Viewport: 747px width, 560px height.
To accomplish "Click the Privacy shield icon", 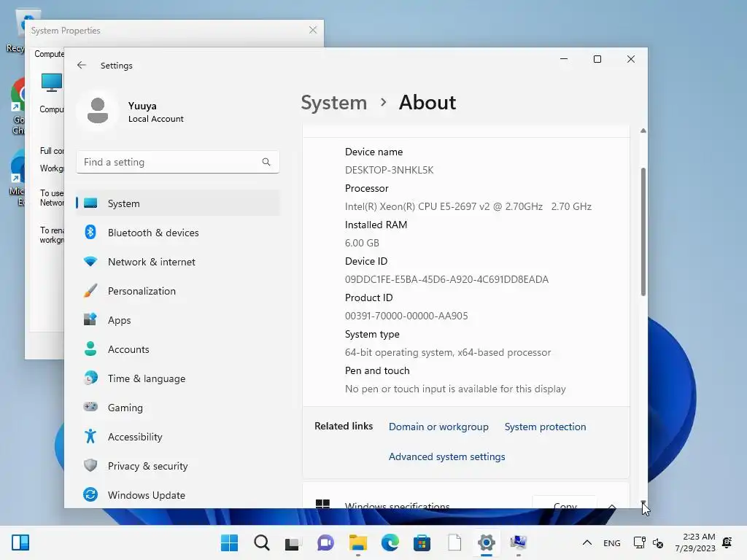I will coord(90,465).
